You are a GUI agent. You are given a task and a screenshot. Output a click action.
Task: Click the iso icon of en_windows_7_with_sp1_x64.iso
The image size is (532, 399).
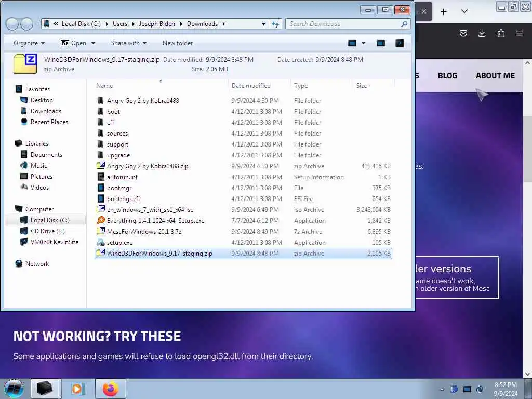coord(101,209)
